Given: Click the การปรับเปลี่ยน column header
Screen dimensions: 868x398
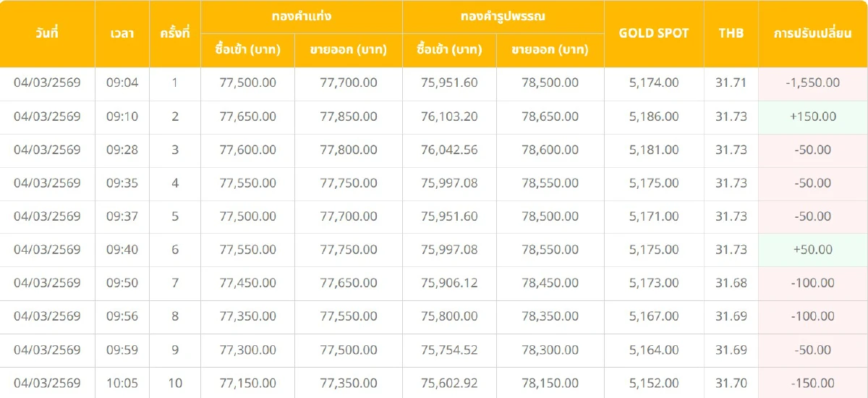Looking at the screenshot, I should (812, 33).
